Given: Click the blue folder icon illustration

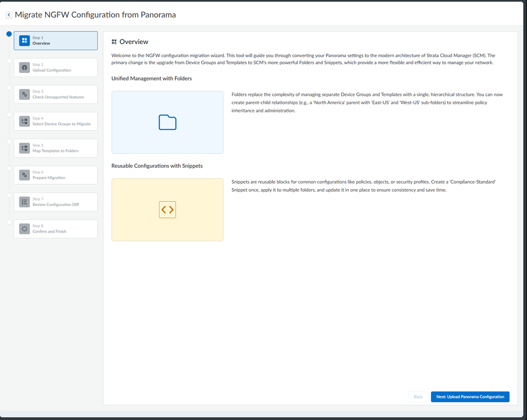Looking at the screenshot, I should point(167,122).
